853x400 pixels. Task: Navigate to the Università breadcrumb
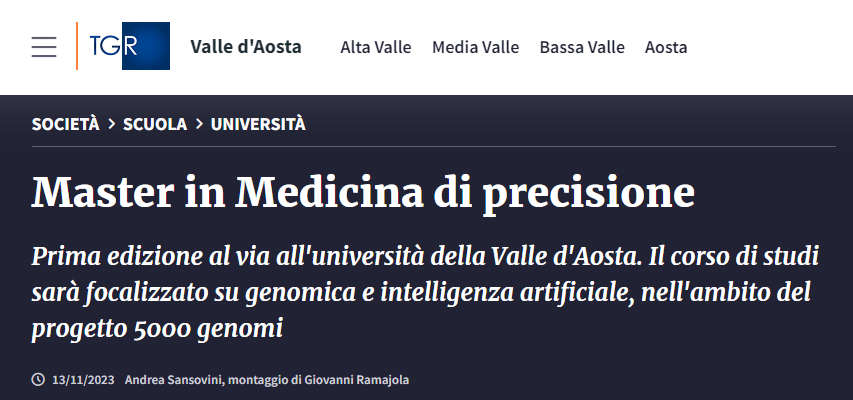(x=258, y=124)
